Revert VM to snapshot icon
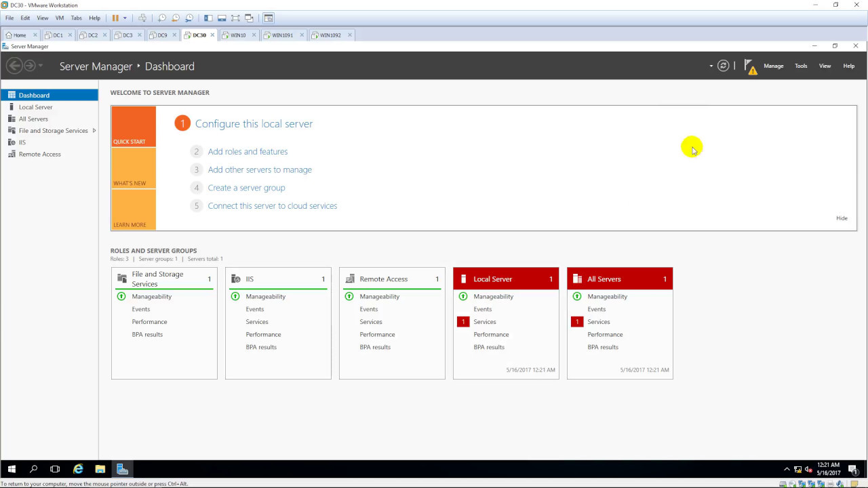The image size is (868, 488). tap(176, 18)
